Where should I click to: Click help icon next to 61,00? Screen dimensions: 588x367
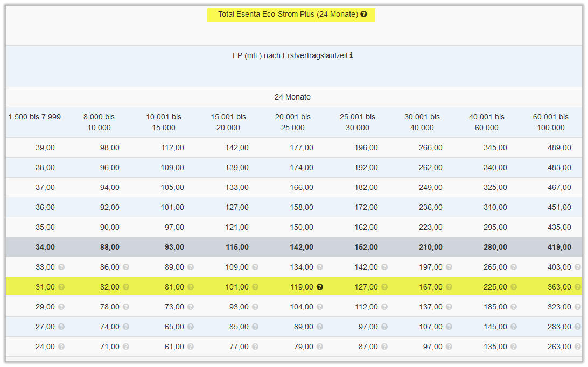[191, 347]
